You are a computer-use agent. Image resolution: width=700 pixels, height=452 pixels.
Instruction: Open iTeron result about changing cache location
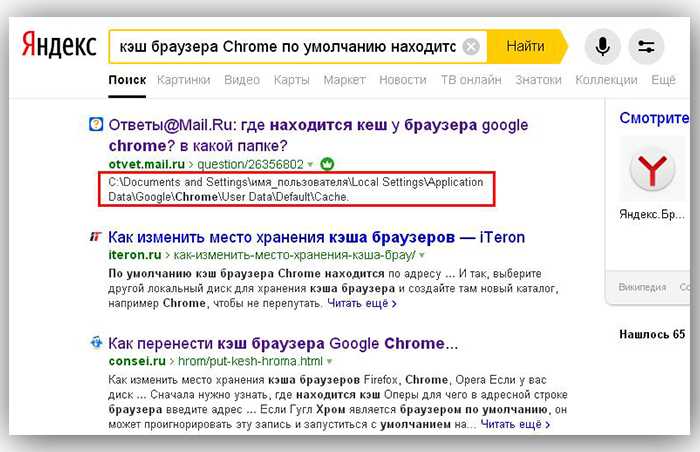(x=317, y=237)
